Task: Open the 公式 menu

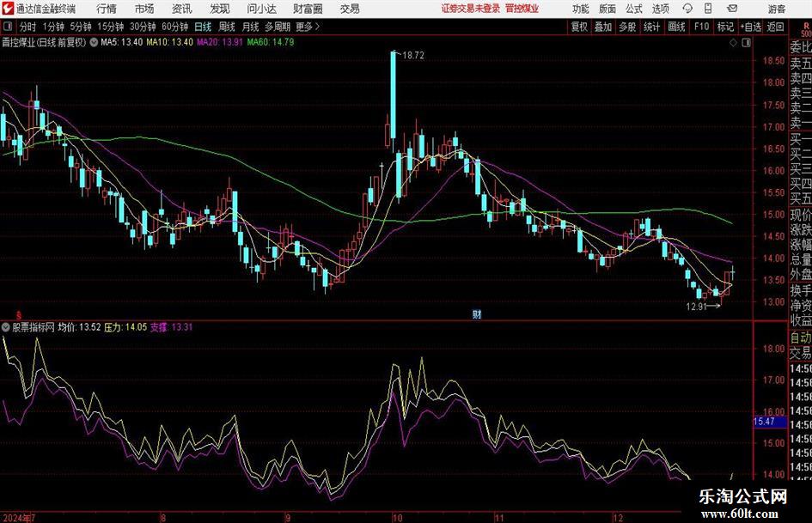Action: coord(634,9)
